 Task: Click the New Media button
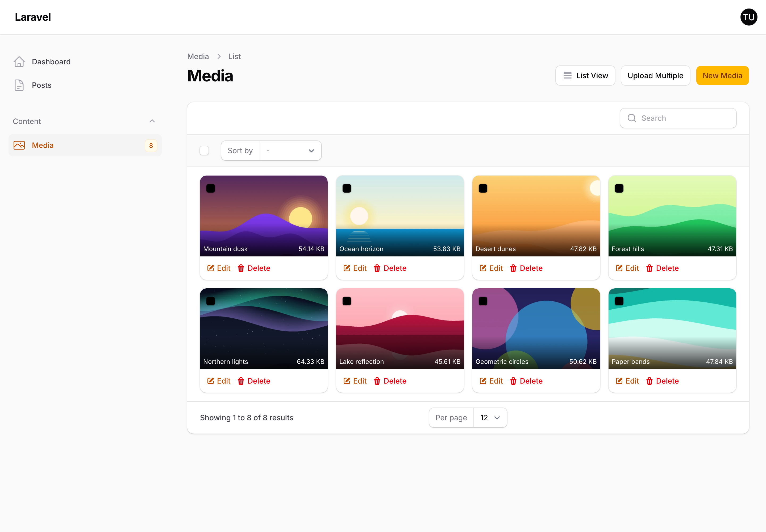(722, 76)
